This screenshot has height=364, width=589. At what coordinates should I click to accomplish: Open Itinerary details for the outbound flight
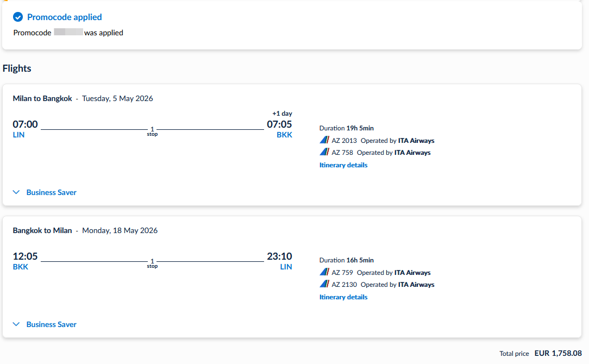click(x=343, y=165)
